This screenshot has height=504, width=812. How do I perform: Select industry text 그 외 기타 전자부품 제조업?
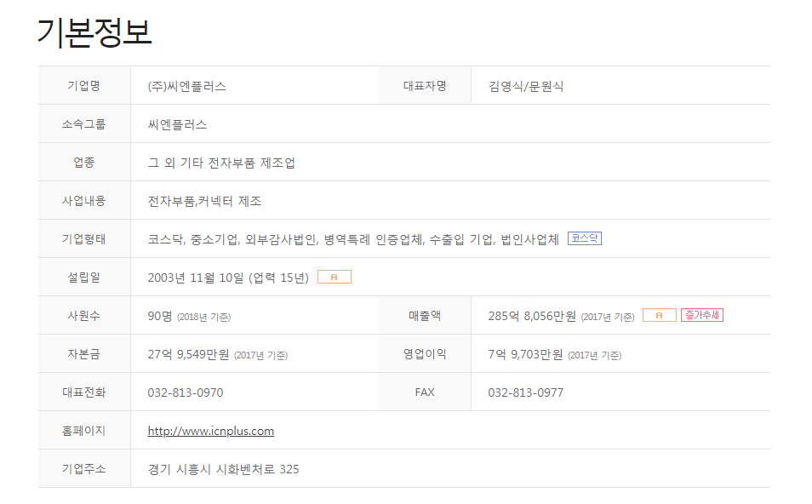point(221,163)
